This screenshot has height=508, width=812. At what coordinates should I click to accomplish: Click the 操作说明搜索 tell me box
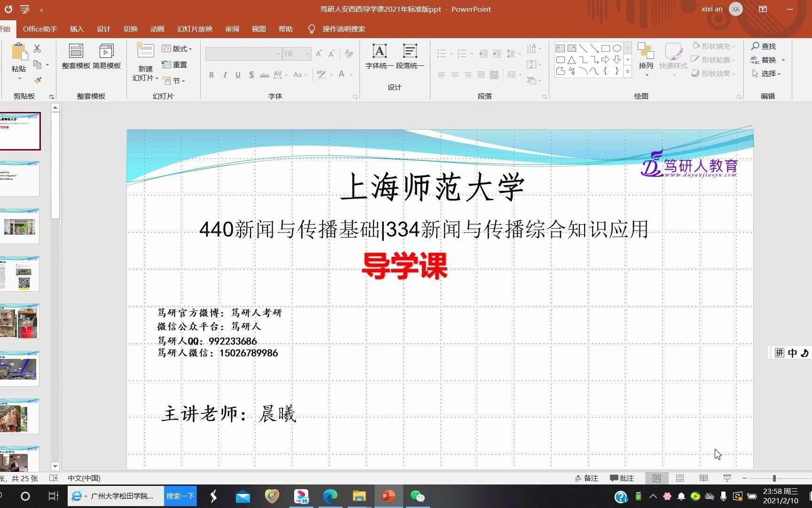344,29
